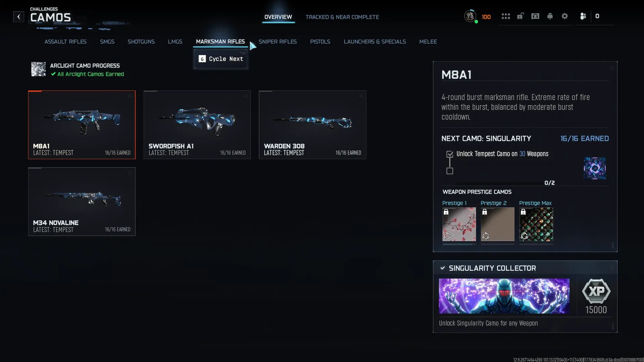Select the M34 Novaline weapon card
644x362 pixels.
click(x=82, y=201)
